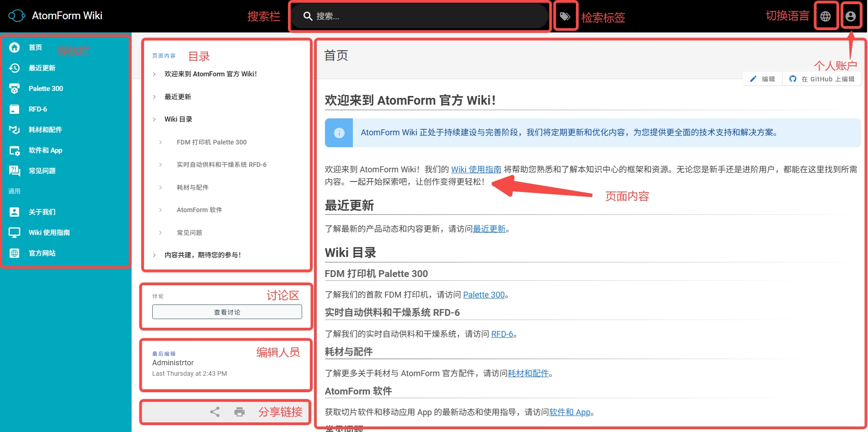
Task: Open the language switch globe icon
Action: coord(825,16)
